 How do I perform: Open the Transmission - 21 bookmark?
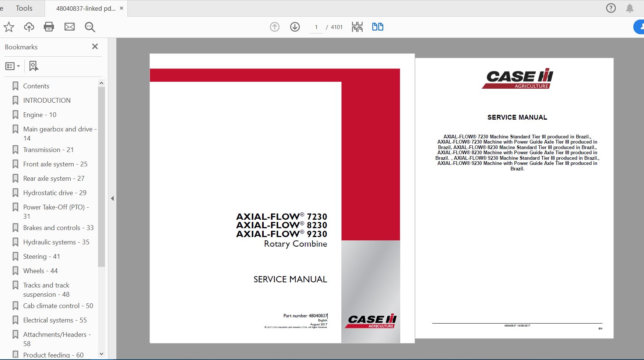[48, 150]
